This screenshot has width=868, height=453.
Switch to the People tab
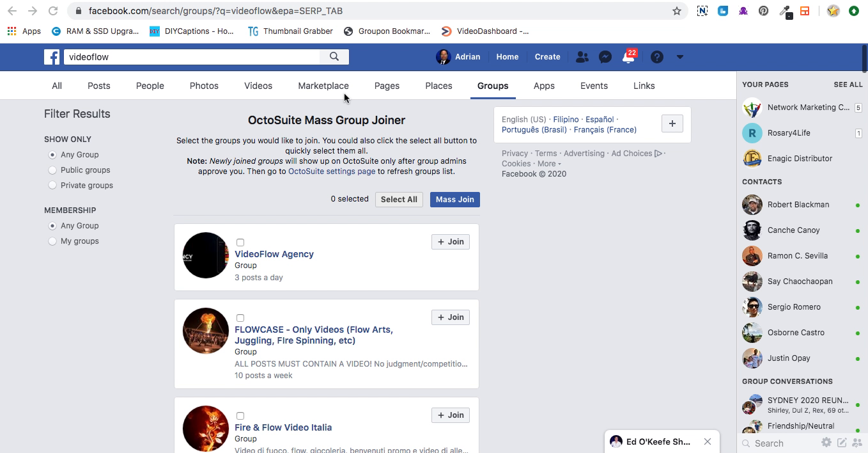[x=150, y=86]
